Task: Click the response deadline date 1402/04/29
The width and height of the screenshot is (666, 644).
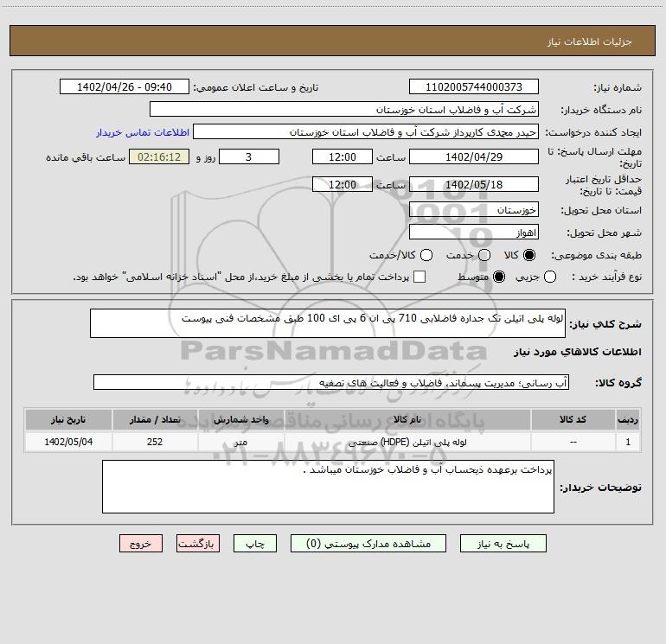Action: (474, 156)
